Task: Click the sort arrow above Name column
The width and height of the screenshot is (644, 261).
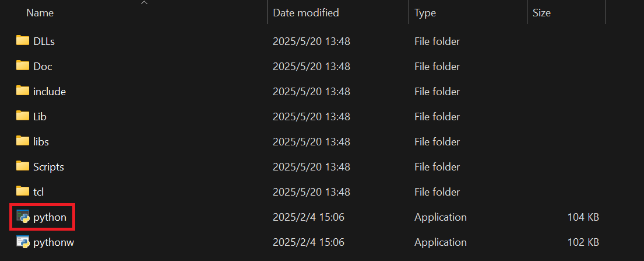Action: pyautogui.click(x=144, y=3)
